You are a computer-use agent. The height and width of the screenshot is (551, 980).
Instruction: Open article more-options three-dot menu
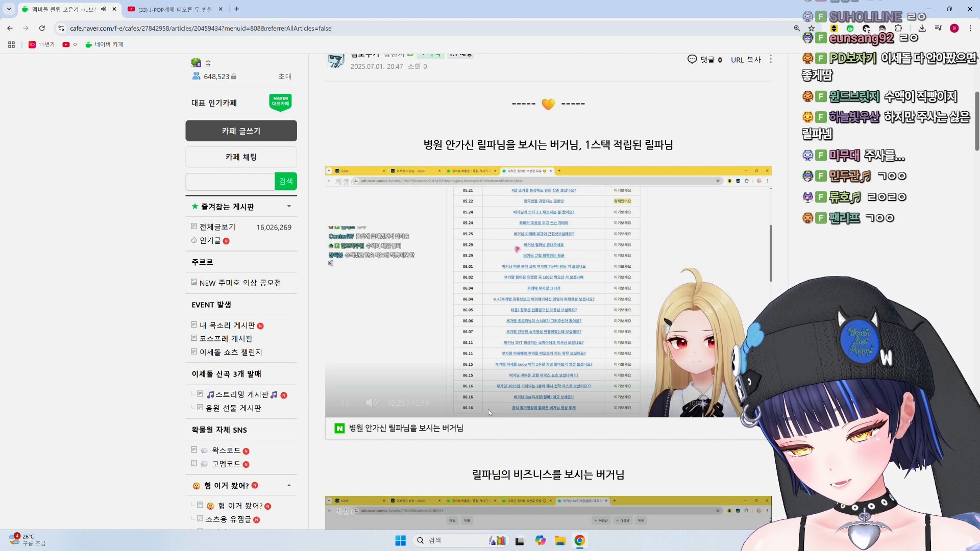point(770,60)
